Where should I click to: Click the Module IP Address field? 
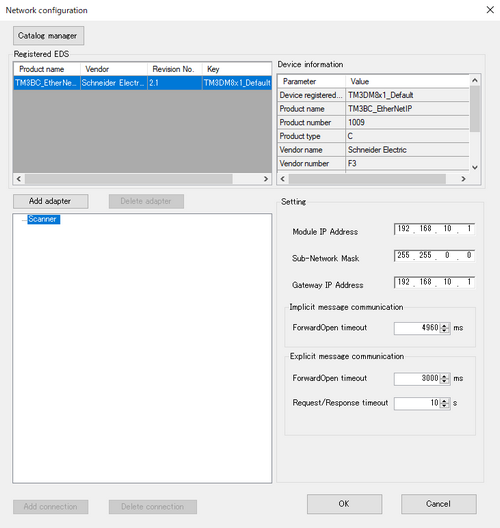[434, 229]
